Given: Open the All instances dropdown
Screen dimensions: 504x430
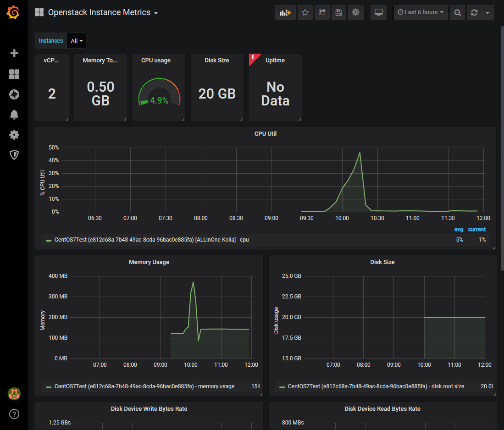Looking at the screenshot, I should pos(76,40).
